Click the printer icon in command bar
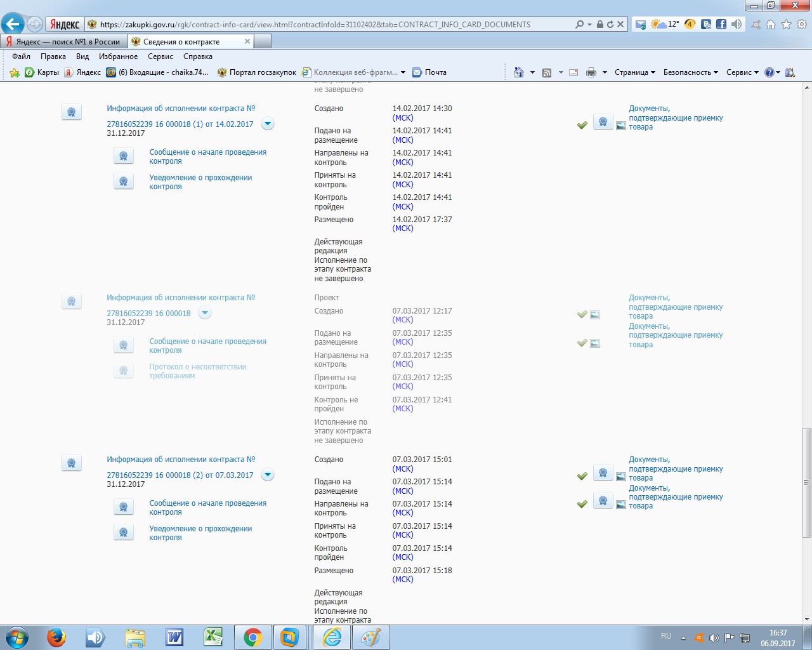The width and height of the screenshot is (812, 650). pos(591,72)
